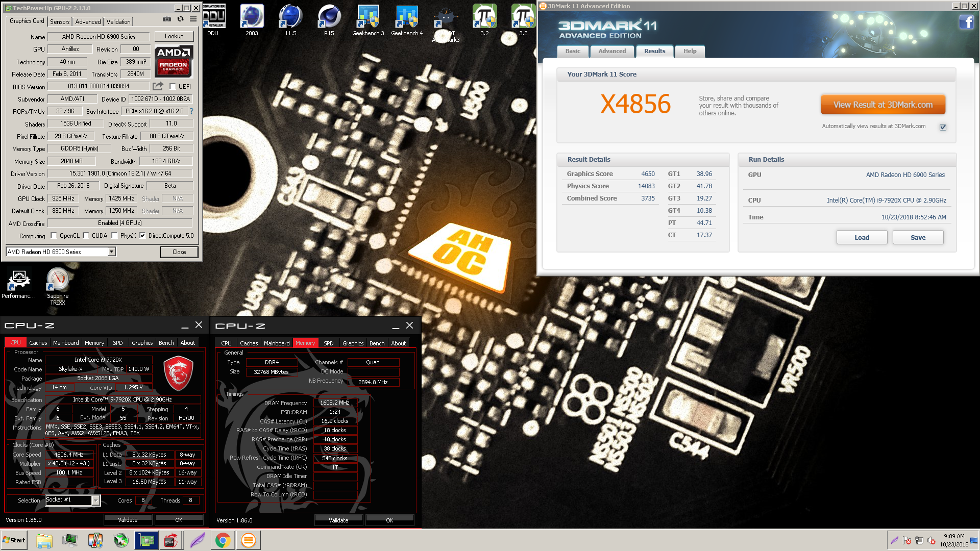This screenshot has height=551, width=980.
Task: Open the 3.2 Pi desktop icon
Action: pyautogui.click(x=484, y=20)
